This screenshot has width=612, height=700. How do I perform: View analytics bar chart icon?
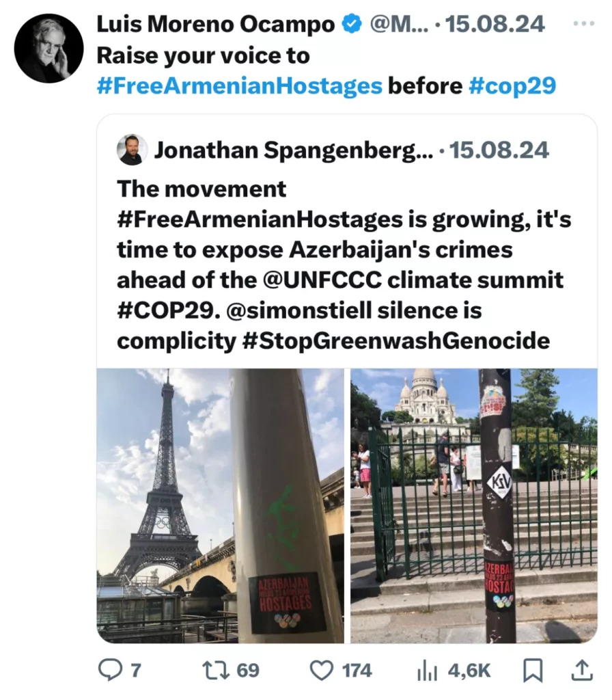[428, 671]
